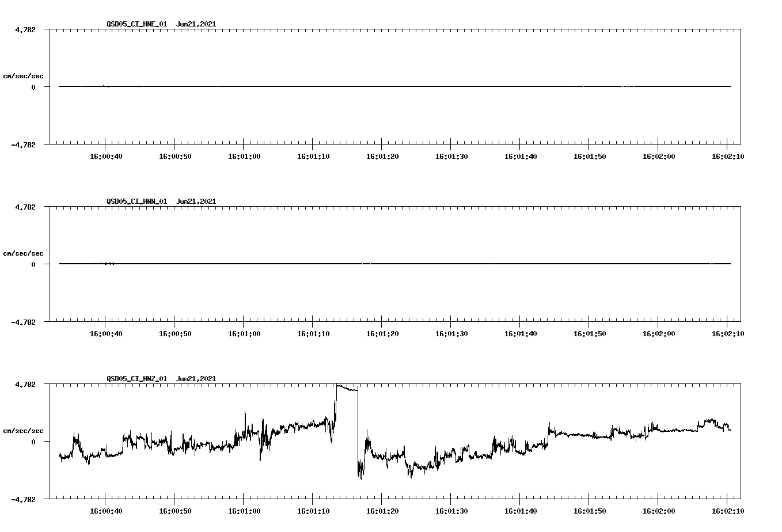This screenshot has height=532, width=782.
Task: Click the 16:01:50 time label under HNZ plot
Action: (x=590, y=511)
